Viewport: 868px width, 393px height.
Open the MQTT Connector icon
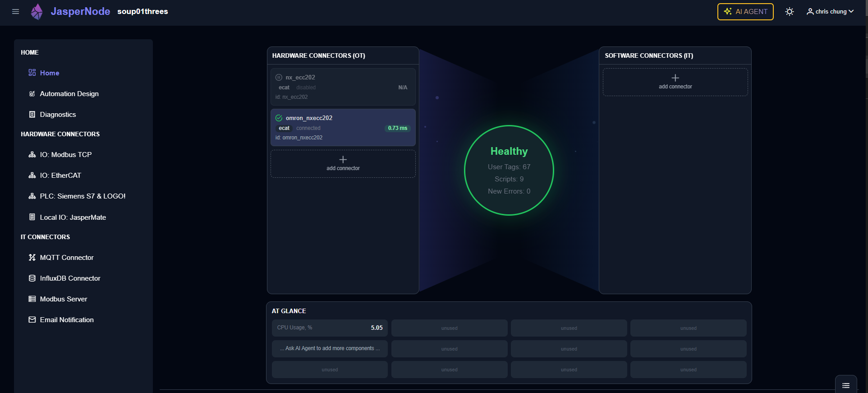32,258
